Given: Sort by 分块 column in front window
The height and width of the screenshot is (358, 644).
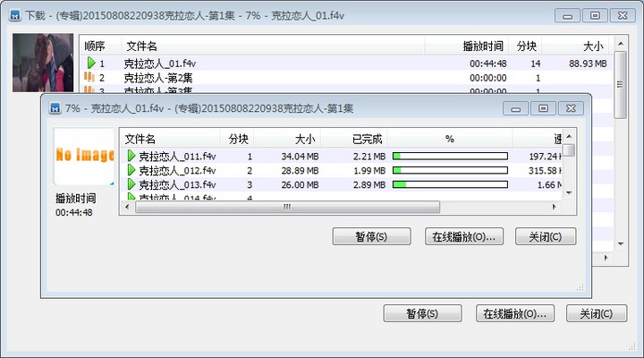Looking at the screenshot, I should point(237,139).
